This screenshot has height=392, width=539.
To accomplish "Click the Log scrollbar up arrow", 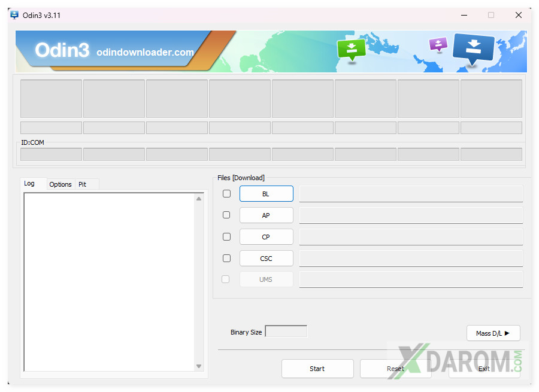I will [199, 199].
